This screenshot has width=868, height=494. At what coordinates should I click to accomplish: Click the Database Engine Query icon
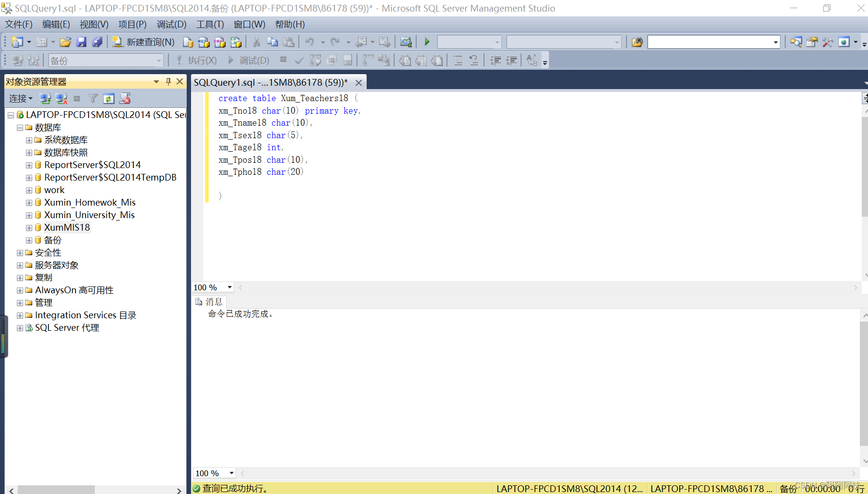point(188,42)
